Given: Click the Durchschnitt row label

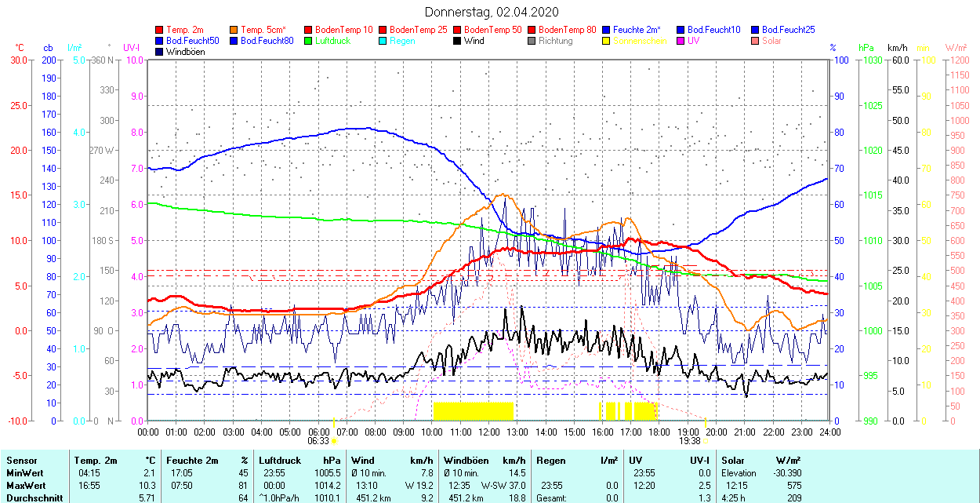Looking at the screenshot, I should [32, 498].
